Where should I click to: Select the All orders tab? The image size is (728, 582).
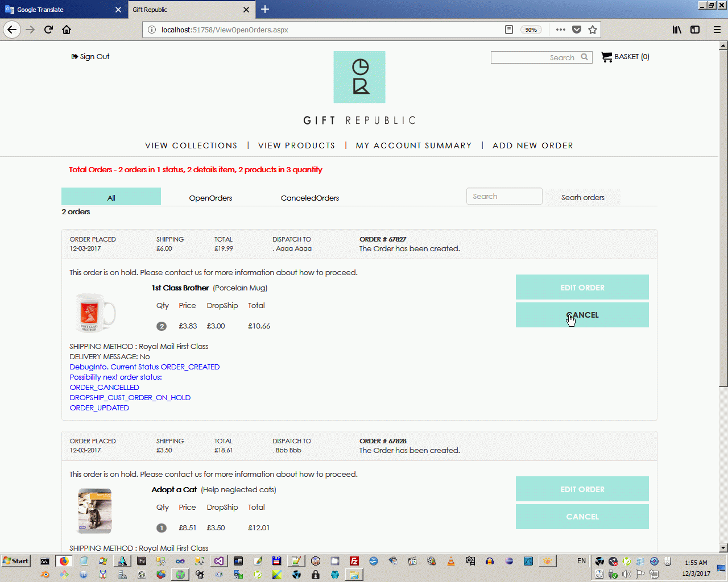pos(111,197)
